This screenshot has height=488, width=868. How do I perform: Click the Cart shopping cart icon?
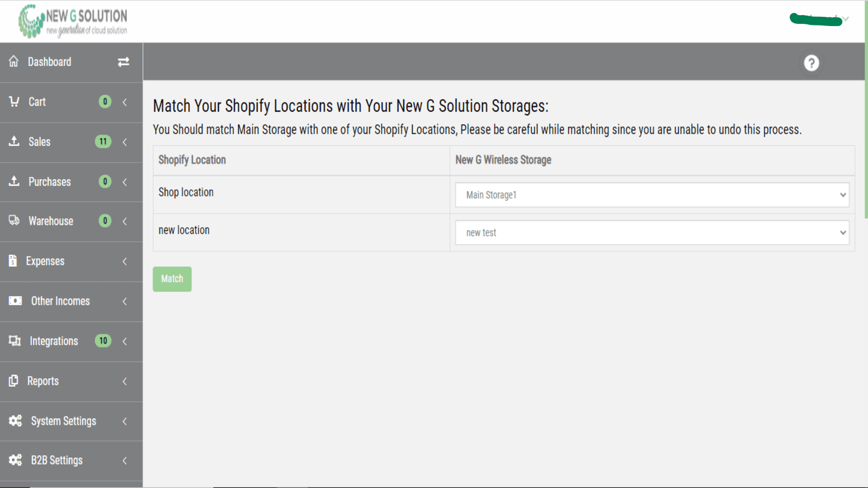point(14,101)
